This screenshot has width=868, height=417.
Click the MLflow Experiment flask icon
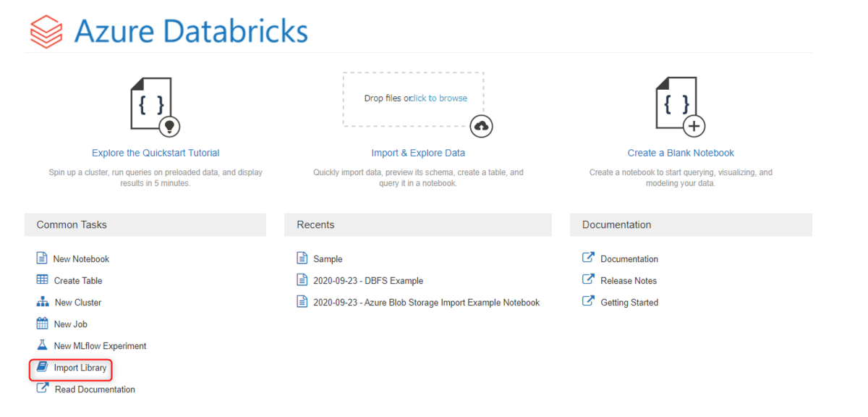(43, 345)
